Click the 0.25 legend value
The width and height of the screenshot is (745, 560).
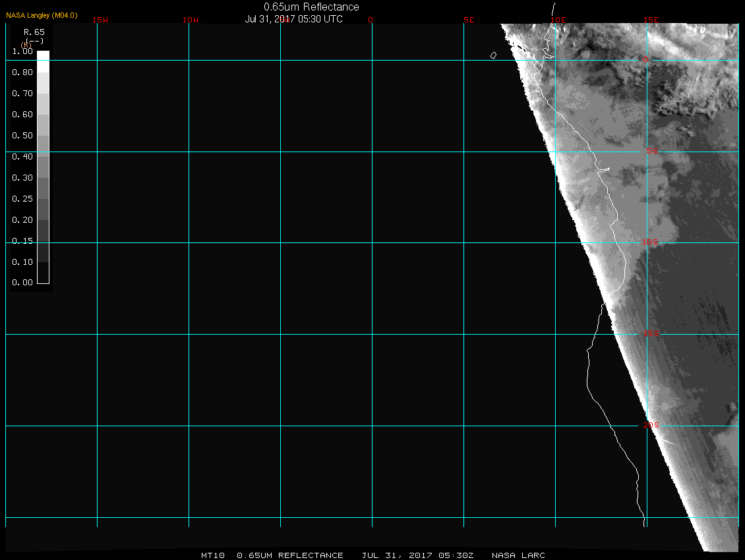22,198
